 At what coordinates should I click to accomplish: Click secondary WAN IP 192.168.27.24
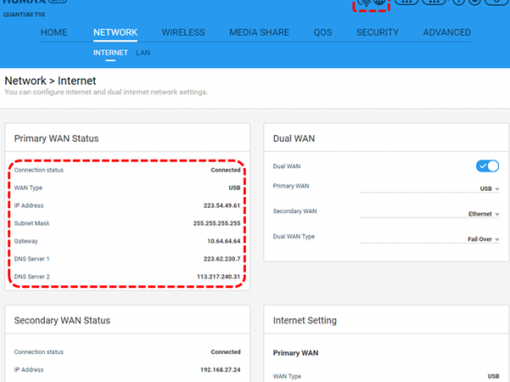coord(220,370)
